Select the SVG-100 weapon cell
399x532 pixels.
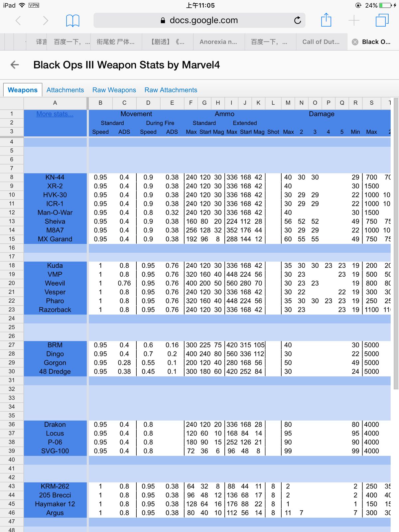pyautogui.click(x=55, y=451)
